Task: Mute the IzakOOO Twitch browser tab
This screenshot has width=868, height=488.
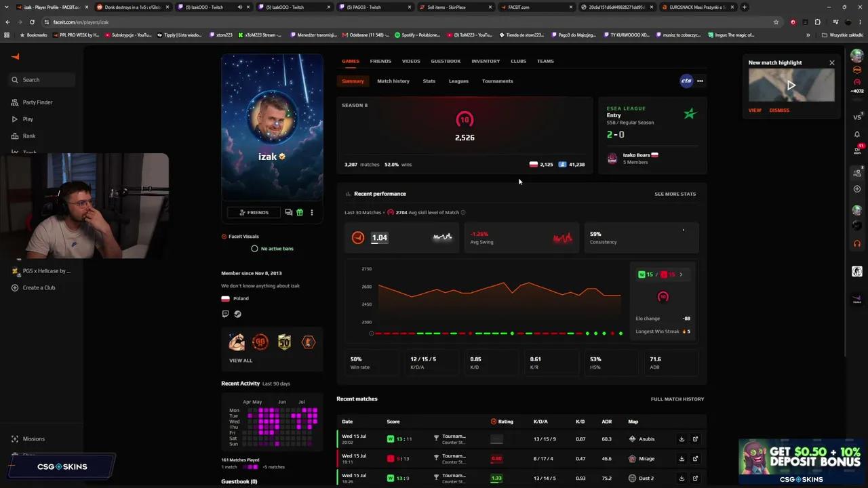Action: click(239, 7)
